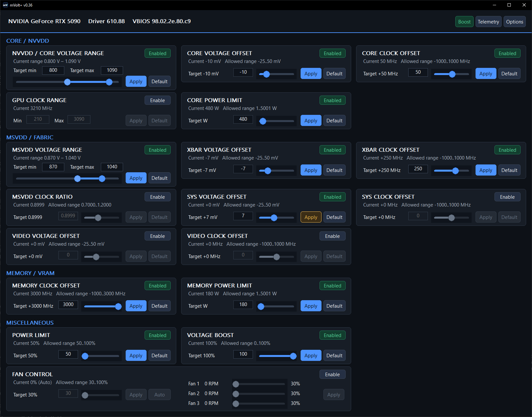Click the MEMORY / VRAM section heading

point(30,273)
